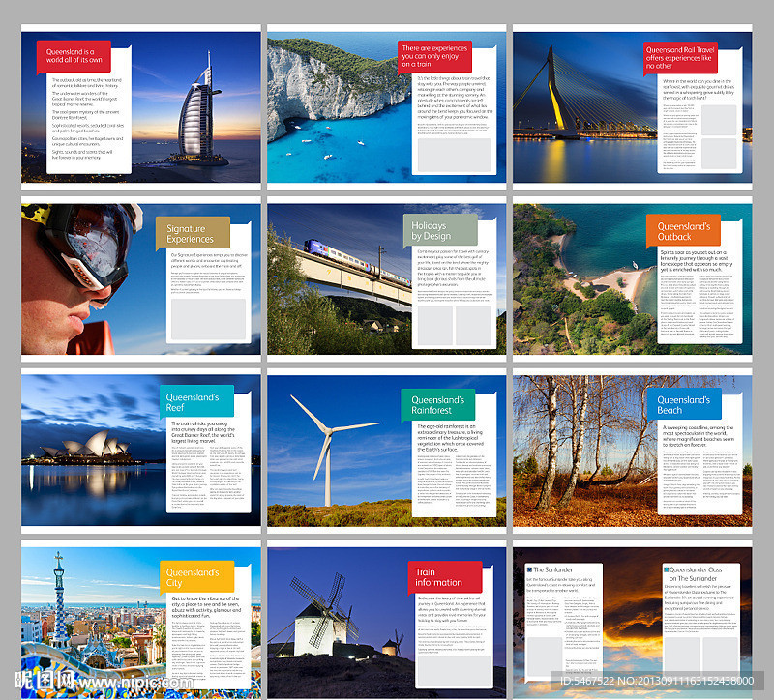Viewport: 774px width, 700px height.
Task: Click 'Queenslander Class on The Sunlander' heading
Action: click(696, 573)
